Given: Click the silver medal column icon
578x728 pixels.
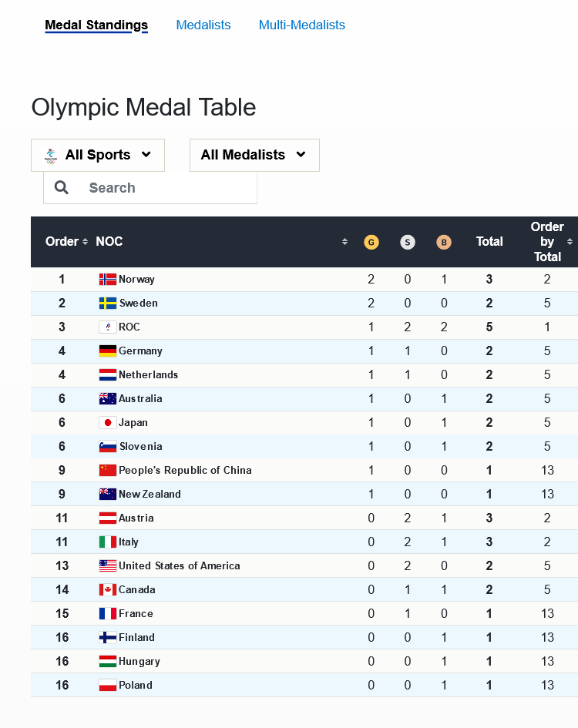Looking at the screenshot, I should click(408, 242).
